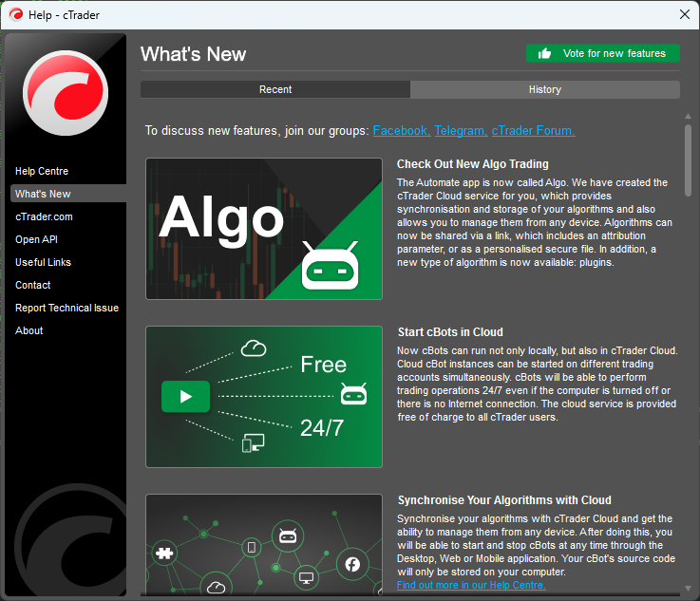Click the cloud icon in cBots image

pos(254,348)
